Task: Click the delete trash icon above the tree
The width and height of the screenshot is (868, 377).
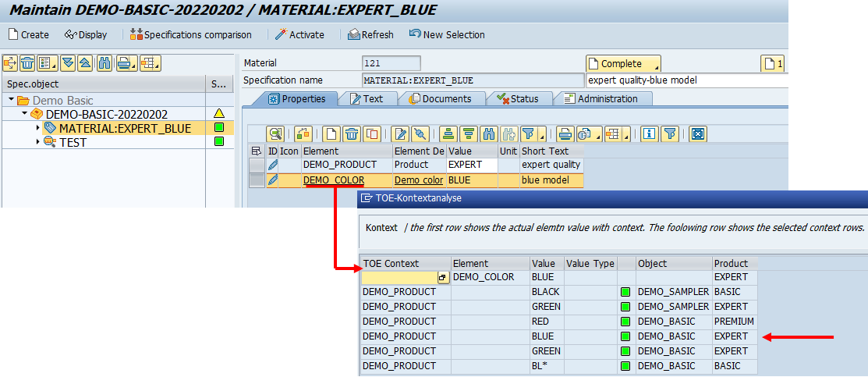Action: coord(27,63)
